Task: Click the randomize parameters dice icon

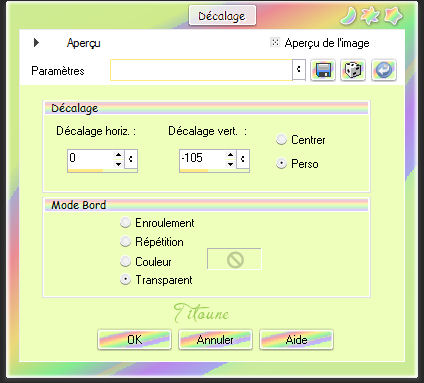Action: (353, 70)
